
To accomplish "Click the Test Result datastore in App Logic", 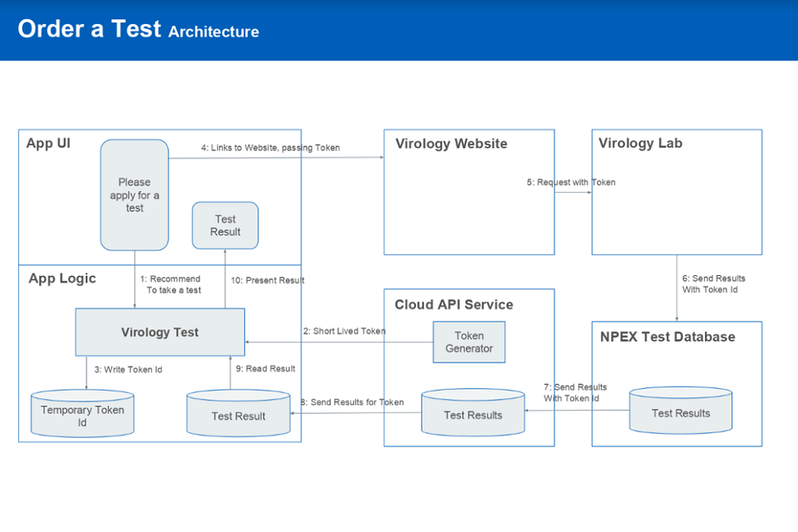I will tap(239, 414).
